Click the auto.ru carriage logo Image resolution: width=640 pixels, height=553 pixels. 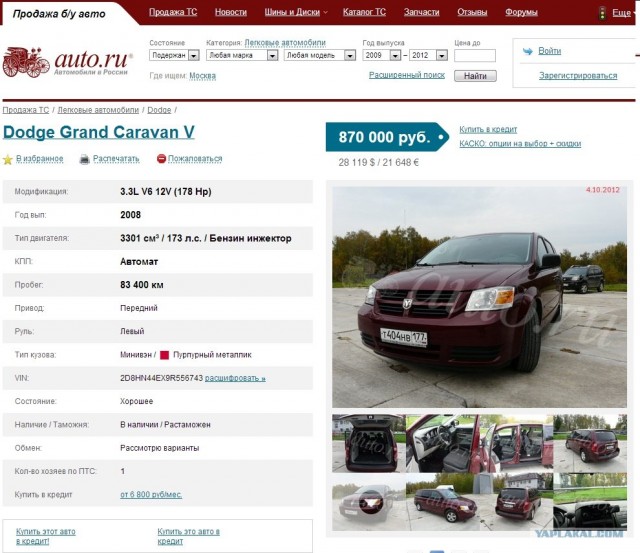click(27, 62)
